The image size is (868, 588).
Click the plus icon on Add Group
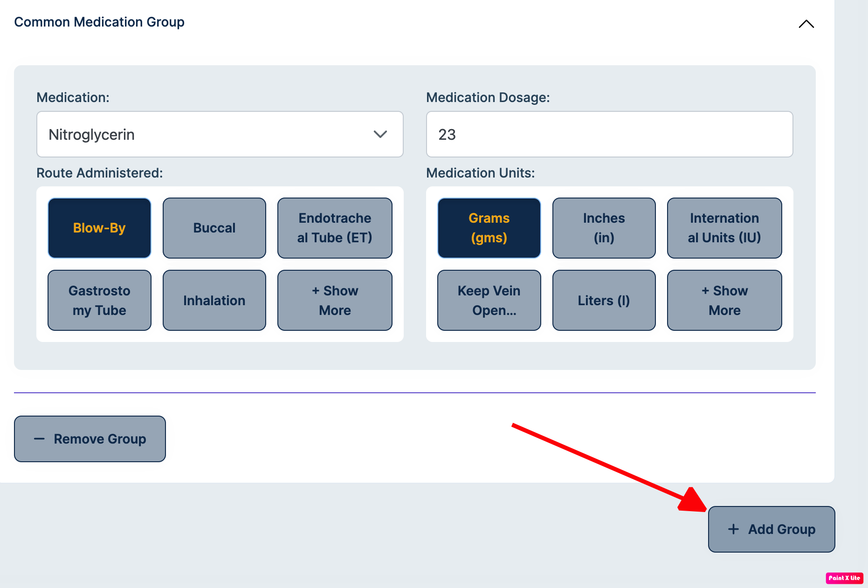point(733,529)
